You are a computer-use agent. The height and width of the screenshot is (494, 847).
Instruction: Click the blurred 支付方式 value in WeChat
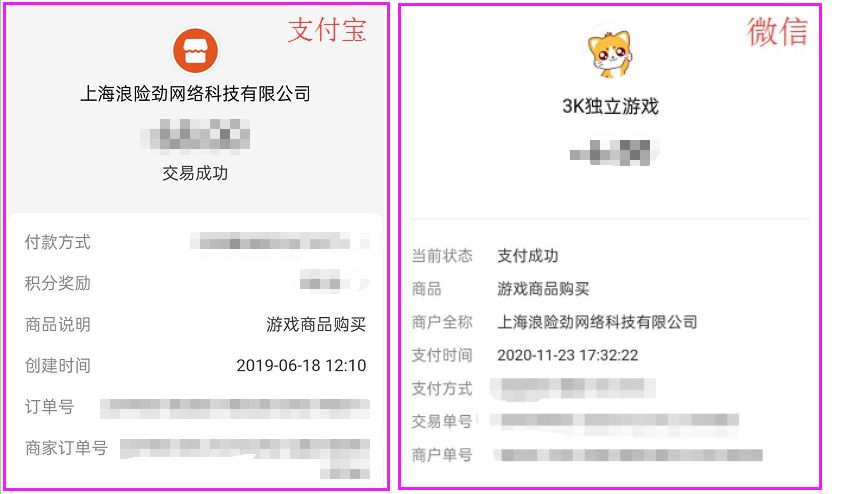(x=573, y=389)
